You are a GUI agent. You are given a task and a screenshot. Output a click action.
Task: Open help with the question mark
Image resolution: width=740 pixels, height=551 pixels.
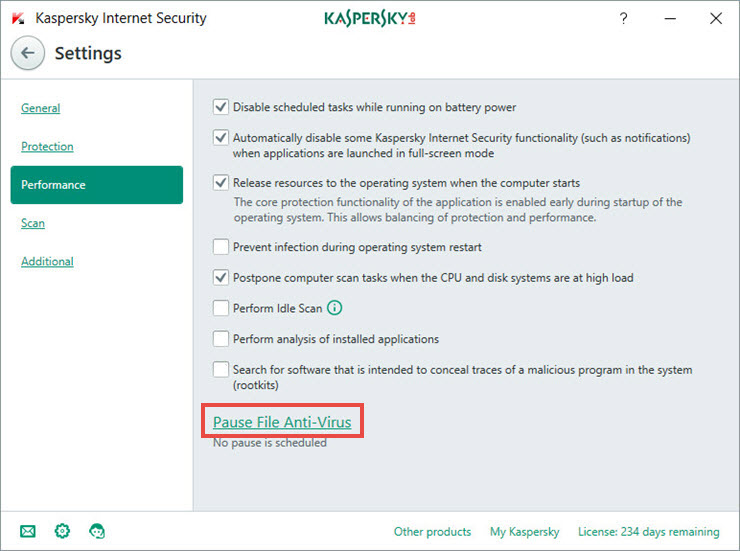pyautogui.click(x=623, y=18)
